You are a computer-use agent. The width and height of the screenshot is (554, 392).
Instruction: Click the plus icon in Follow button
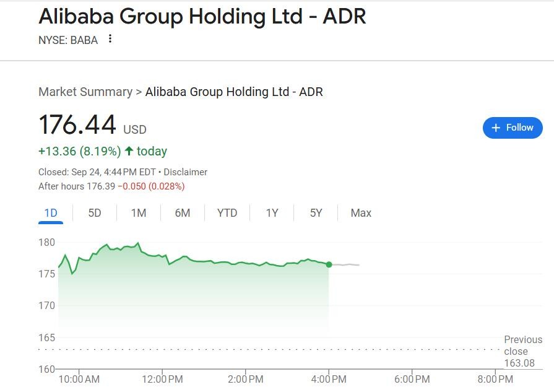pos(495,128)
